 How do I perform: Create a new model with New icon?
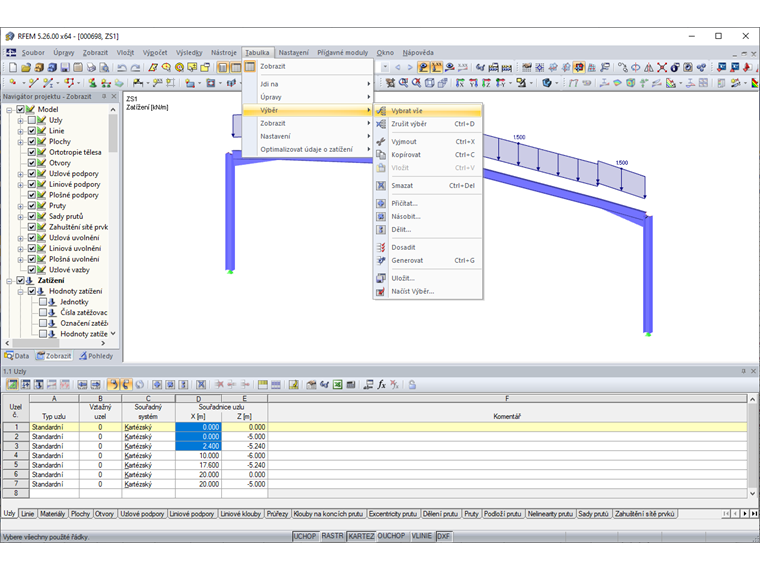[13, 67]
